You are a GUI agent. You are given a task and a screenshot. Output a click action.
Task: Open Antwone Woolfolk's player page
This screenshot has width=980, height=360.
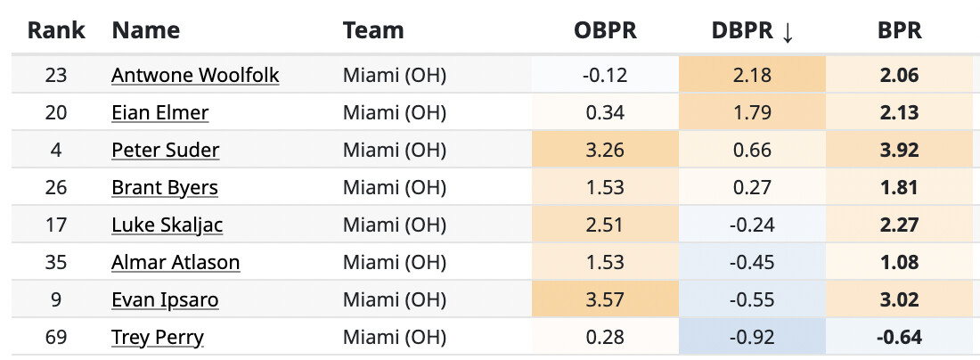pos(195,75)
